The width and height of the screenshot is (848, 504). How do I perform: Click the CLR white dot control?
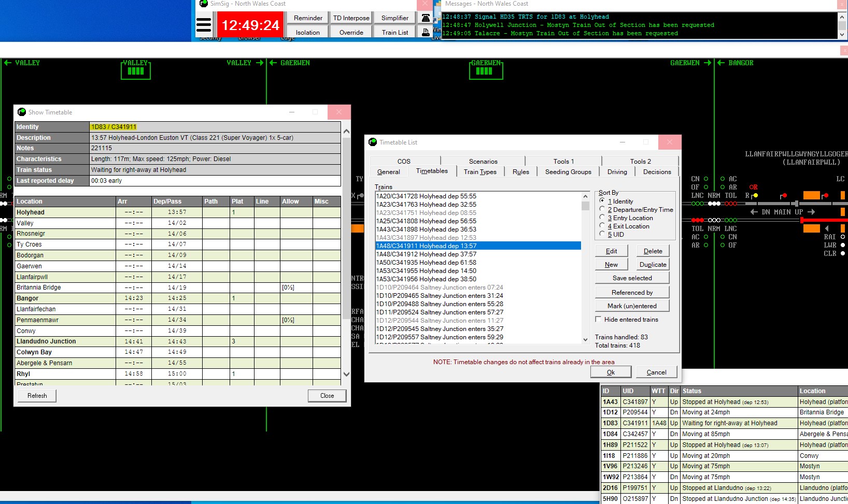point(842,253)
